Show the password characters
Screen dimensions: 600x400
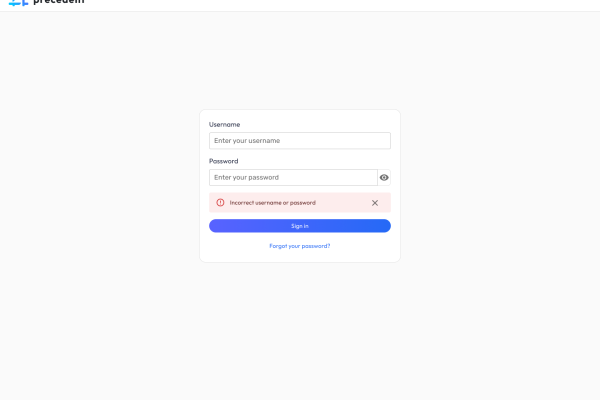coord(384,177)
